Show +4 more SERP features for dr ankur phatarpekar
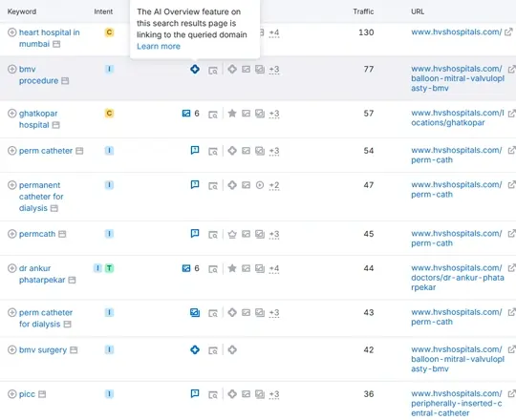 (x=274, y=268)
